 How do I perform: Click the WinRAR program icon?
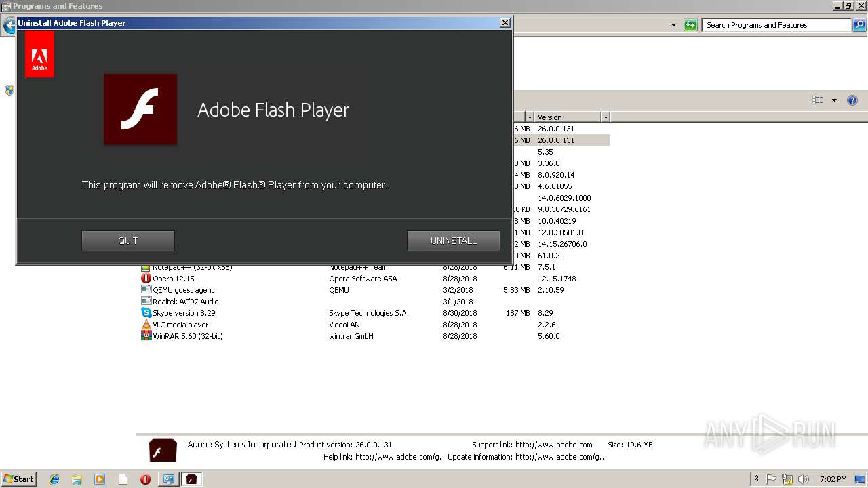click(146, 336)
